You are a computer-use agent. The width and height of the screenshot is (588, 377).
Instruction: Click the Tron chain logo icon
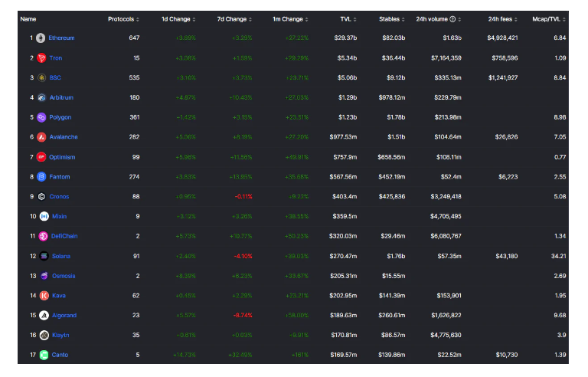point(41,57)
